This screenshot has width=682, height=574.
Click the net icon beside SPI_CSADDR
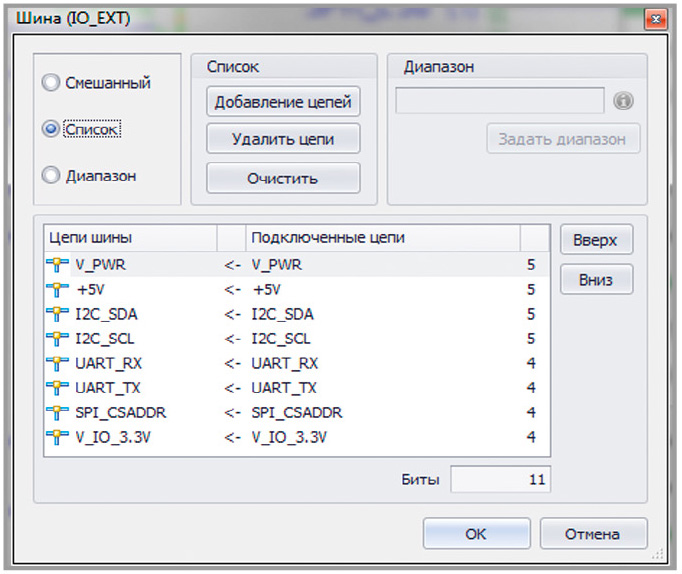(57, 412)
